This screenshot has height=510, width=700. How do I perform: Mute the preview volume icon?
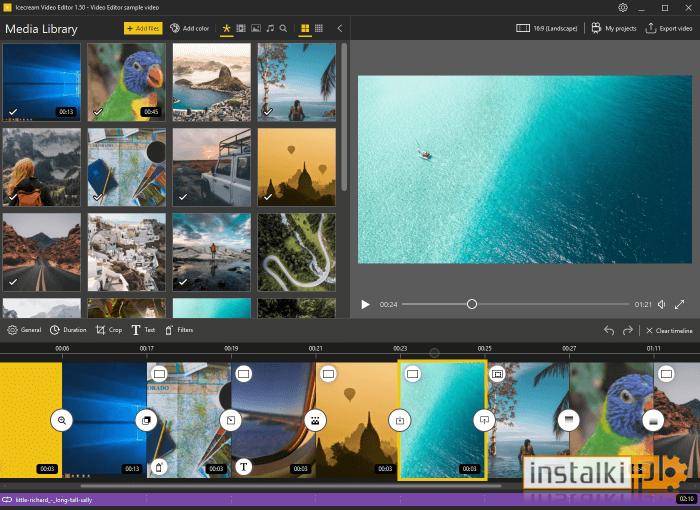click(x=662, y=304)
